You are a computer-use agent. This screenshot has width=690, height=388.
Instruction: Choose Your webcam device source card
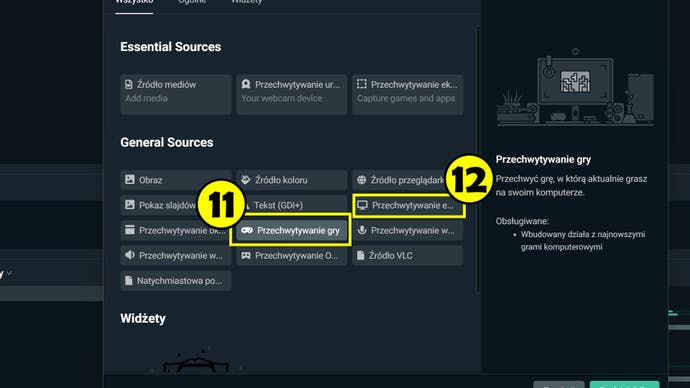(x=291, y=94)
